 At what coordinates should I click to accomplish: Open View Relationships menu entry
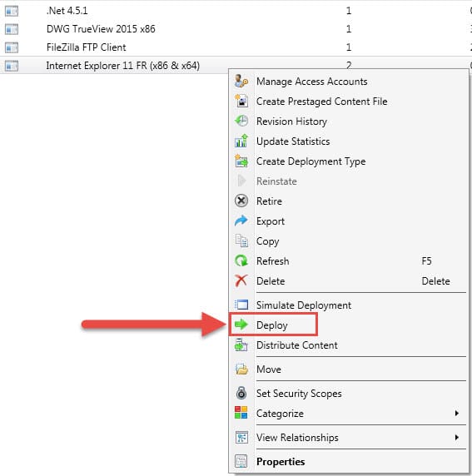click(297, 438)
